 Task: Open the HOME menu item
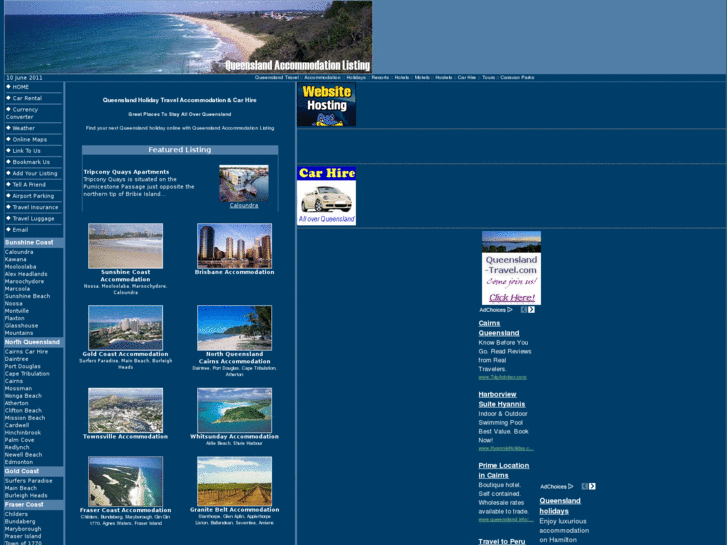click(x=20, y=87)
